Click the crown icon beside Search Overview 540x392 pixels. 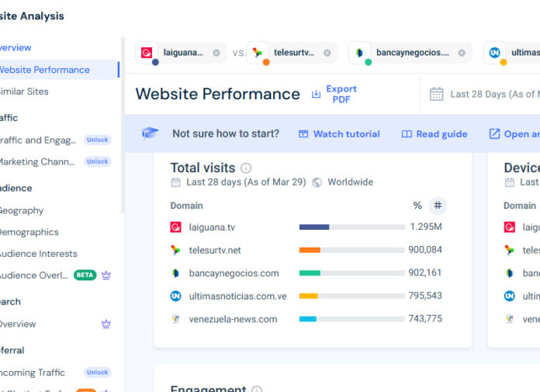[x=106, y=324]
